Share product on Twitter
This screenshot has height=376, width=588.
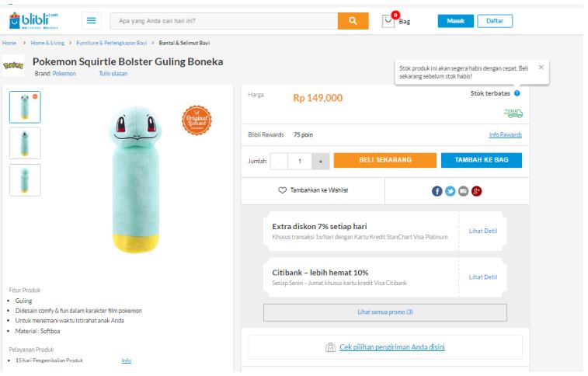[450, 190]
